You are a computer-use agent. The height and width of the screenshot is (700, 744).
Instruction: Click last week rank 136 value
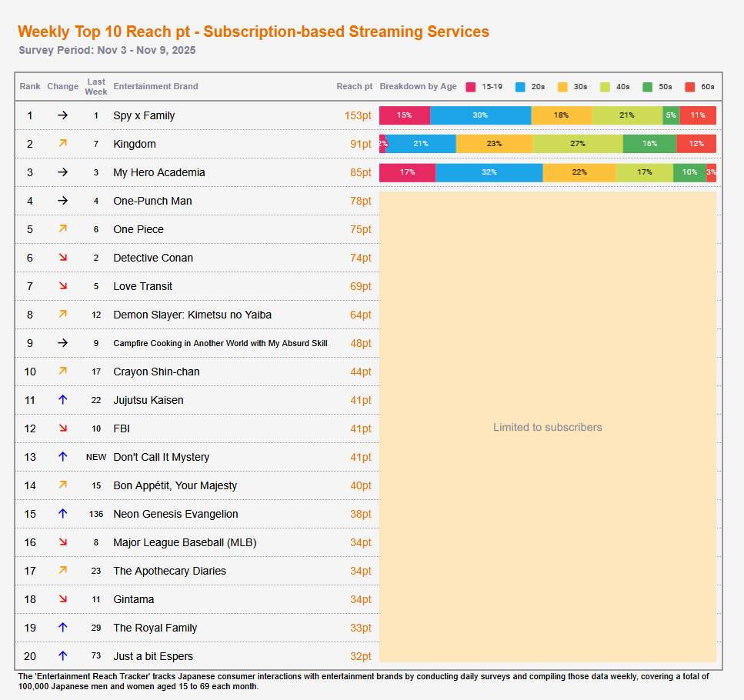[96, 514]
